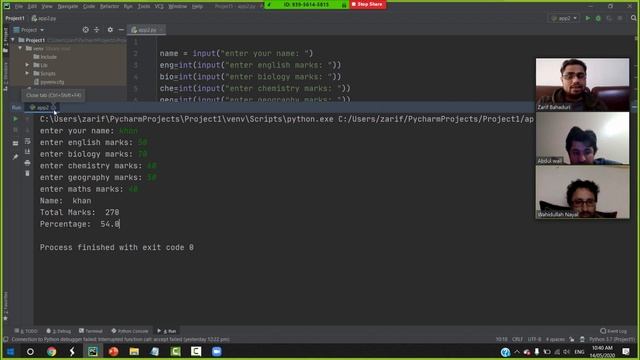The height and width of the screenshot is (360, 640).
Task: Open the Project view dropdown
Action: [29, 30]
